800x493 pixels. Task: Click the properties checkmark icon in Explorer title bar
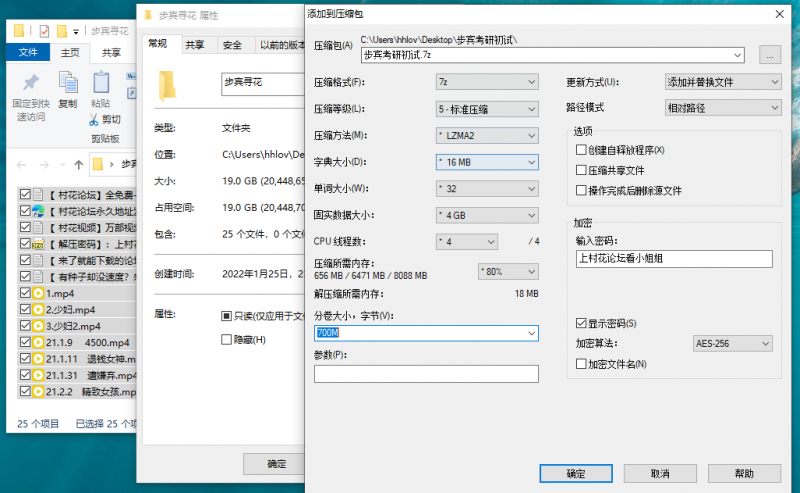tap(44, 31)
